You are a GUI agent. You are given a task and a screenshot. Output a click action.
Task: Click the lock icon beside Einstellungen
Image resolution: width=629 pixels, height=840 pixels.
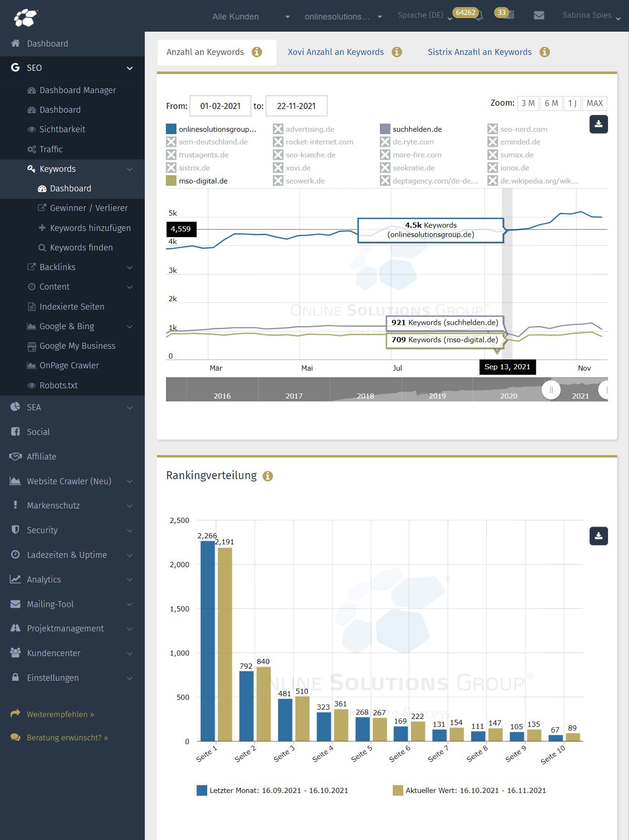coord(15,677)
